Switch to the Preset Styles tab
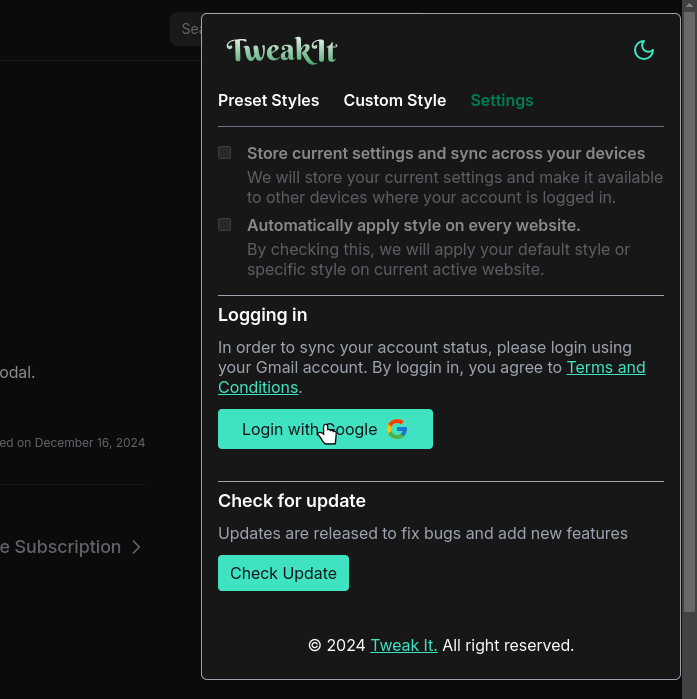This screenshot has width=697, height=699. 268,100
